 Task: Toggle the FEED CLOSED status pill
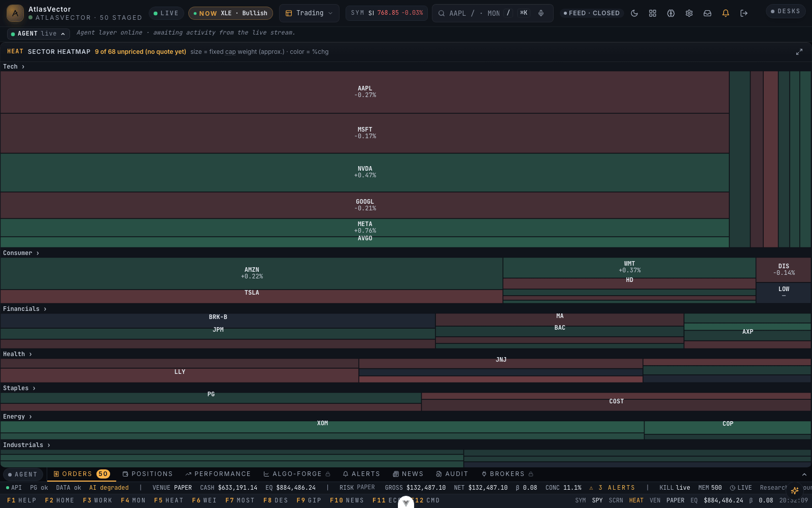coord(592,13)
